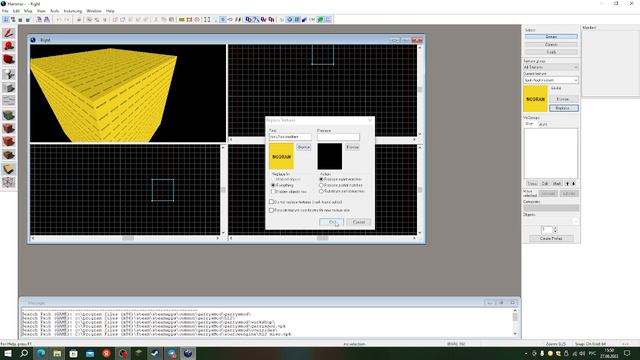
Task: Open the Edit menu
Action: [16, 11]
